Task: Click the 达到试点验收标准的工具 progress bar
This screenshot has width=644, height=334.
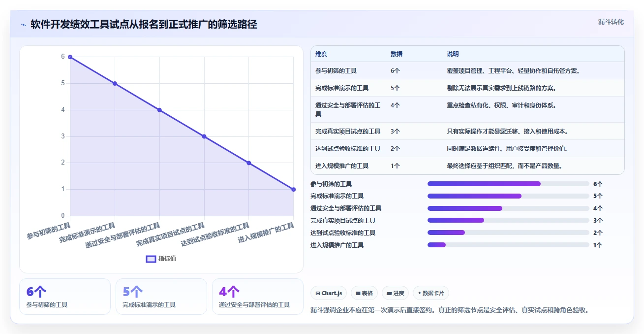Action: tap(508, 233)
